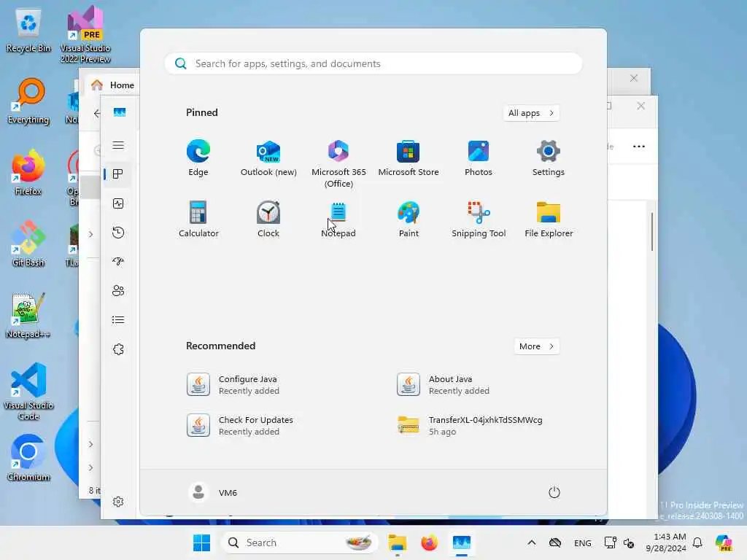Open Visual Studio Code desktop shortcut

[28, 392]
